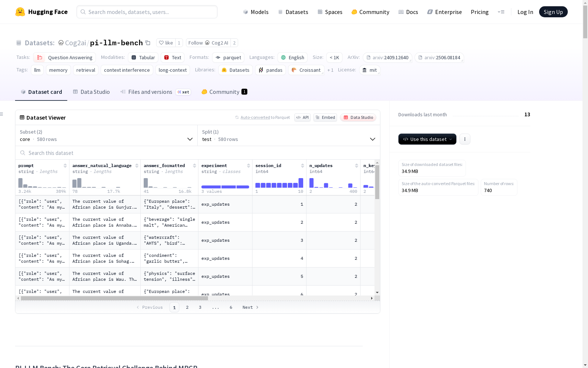Click the Pricing link
This screenshot has height=368, width=588.
click(x=480, y=12)
